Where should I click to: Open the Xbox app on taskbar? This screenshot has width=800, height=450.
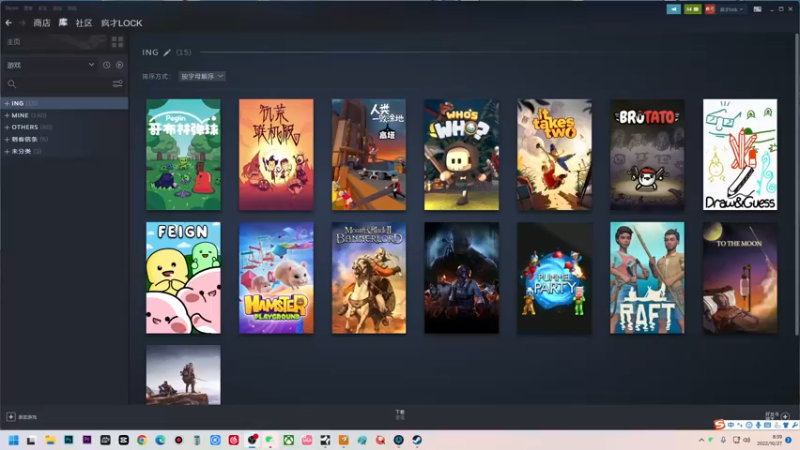(x=289, y=440)
